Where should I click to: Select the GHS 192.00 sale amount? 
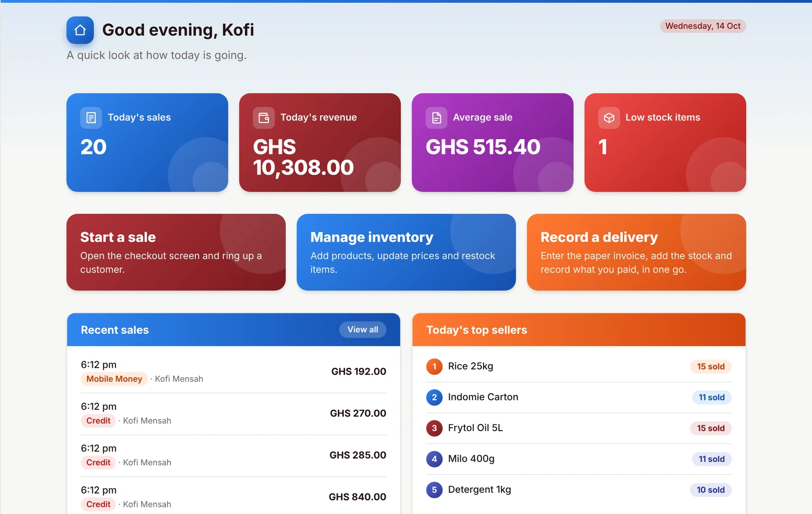[359, 372]
